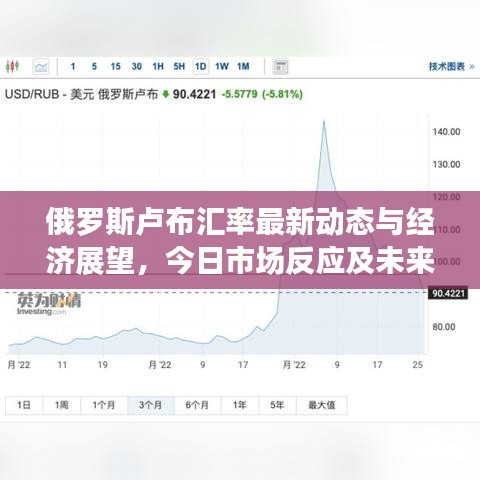Open the news events panel icon
480x480 pixels.
pyautogui.click(x=280, y=67)
